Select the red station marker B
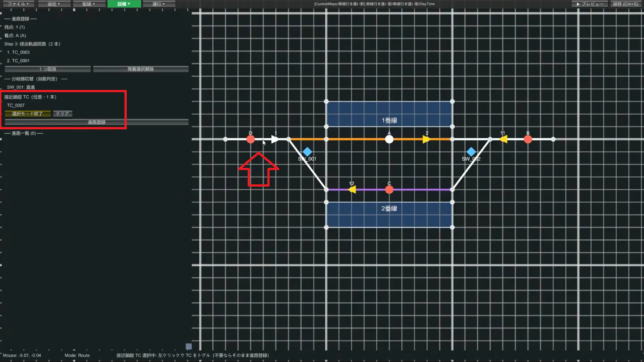This screenshot has height=362, width=644. click(528, 139)
